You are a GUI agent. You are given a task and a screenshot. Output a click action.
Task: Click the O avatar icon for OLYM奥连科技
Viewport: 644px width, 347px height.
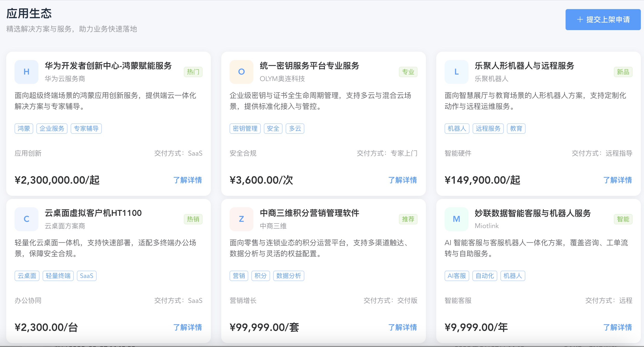(241, 72)
